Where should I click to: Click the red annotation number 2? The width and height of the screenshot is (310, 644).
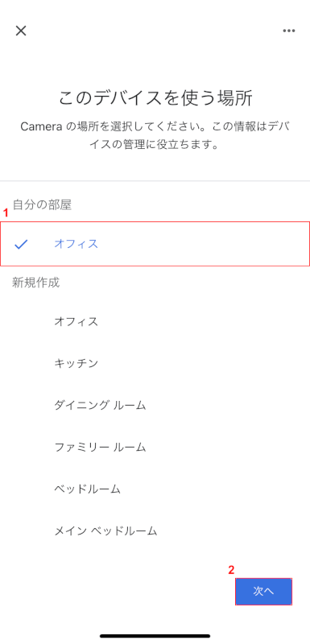[231, 570]
